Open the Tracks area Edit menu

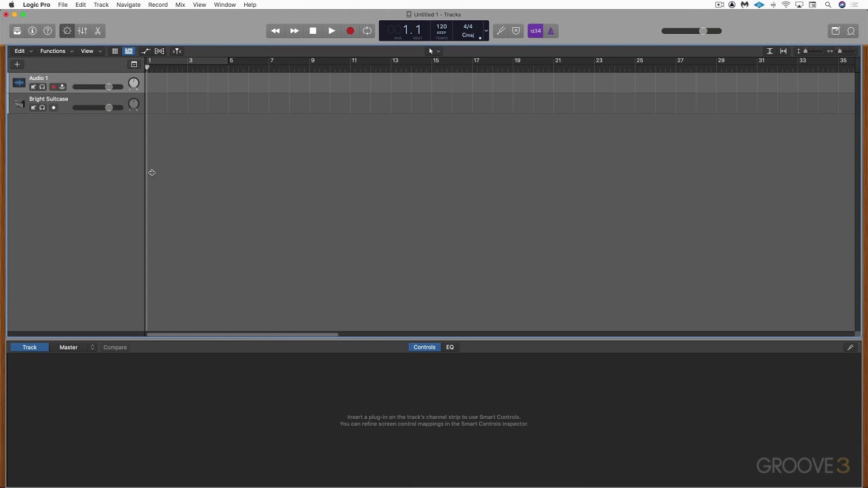pos(23,51)
